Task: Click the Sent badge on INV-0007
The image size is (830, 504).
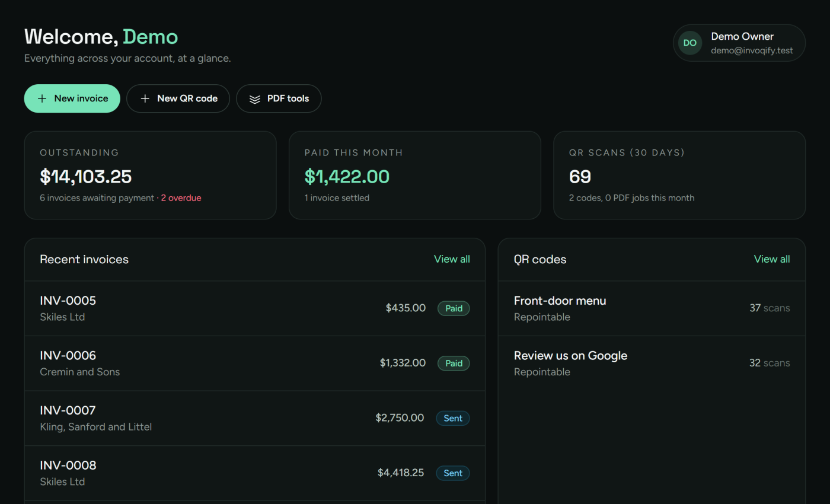Action: [x=453, y=418]
